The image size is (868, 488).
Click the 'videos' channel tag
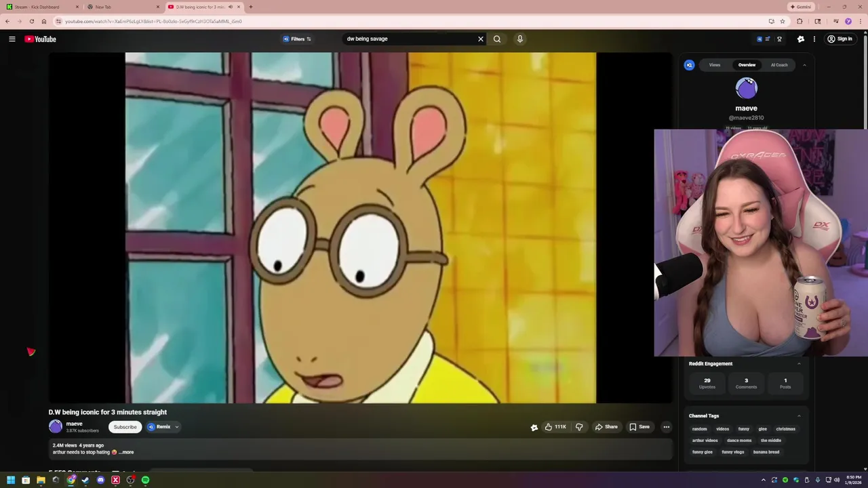(723, 429)
